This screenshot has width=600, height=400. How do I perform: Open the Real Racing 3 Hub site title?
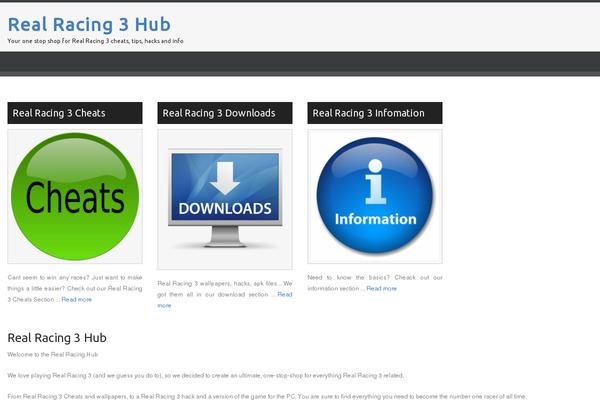pos(89,24)
